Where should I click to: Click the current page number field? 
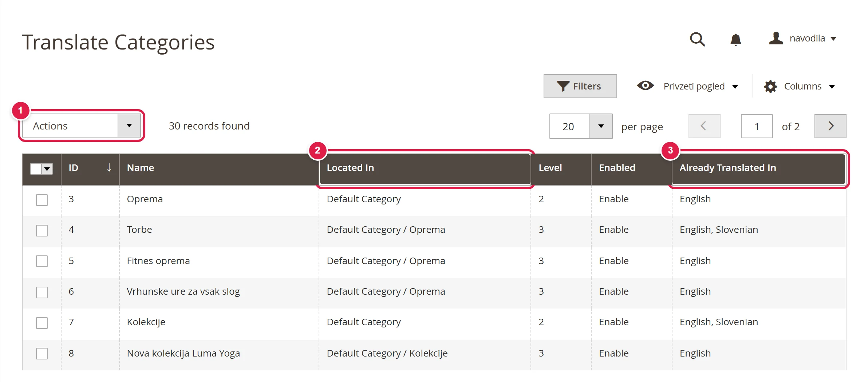click(x=757, y=126)
